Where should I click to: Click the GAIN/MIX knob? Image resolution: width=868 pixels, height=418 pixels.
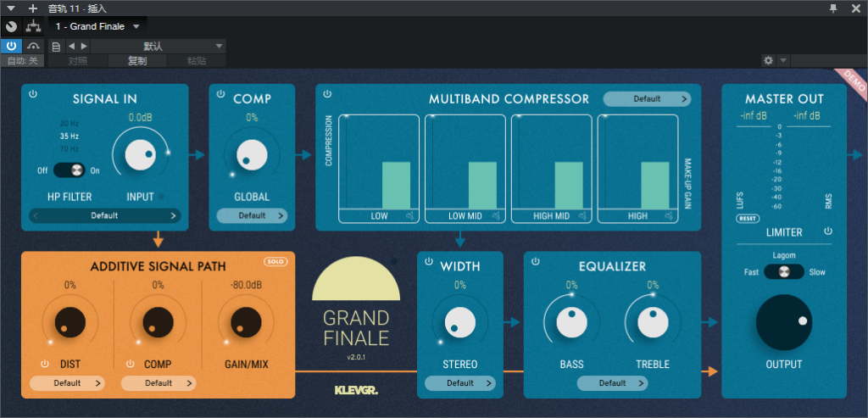coord(246,321)
